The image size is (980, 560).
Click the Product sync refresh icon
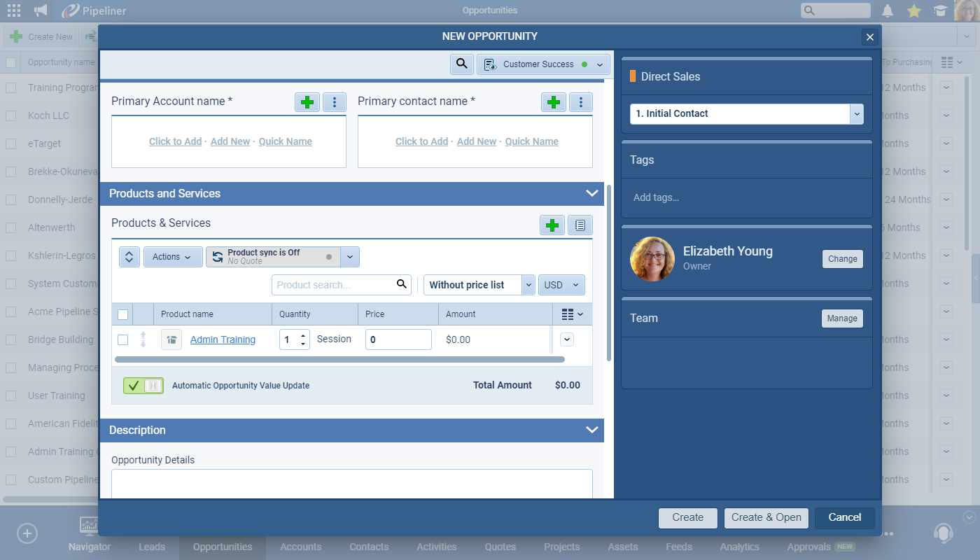(x=218, y=257)
